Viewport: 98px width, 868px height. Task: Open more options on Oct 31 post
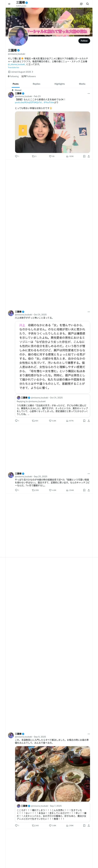89,312
